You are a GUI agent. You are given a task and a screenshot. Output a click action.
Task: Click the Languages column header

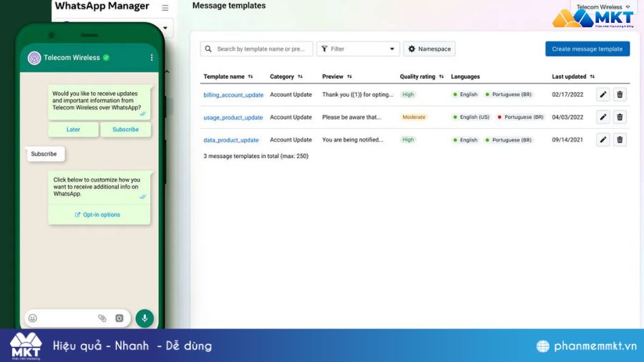(465, 77)
